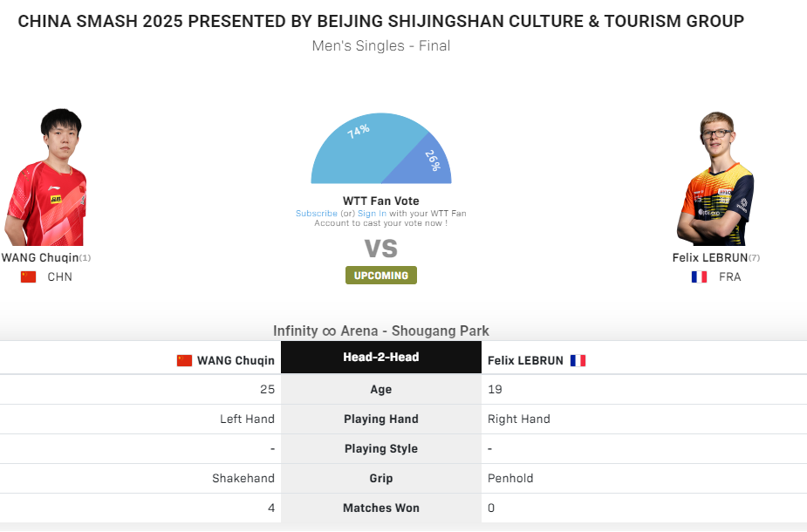Click the Sign In link
The width and height of the screenshot is (807, 532).
pyautogui.click(x=372, y=214)
